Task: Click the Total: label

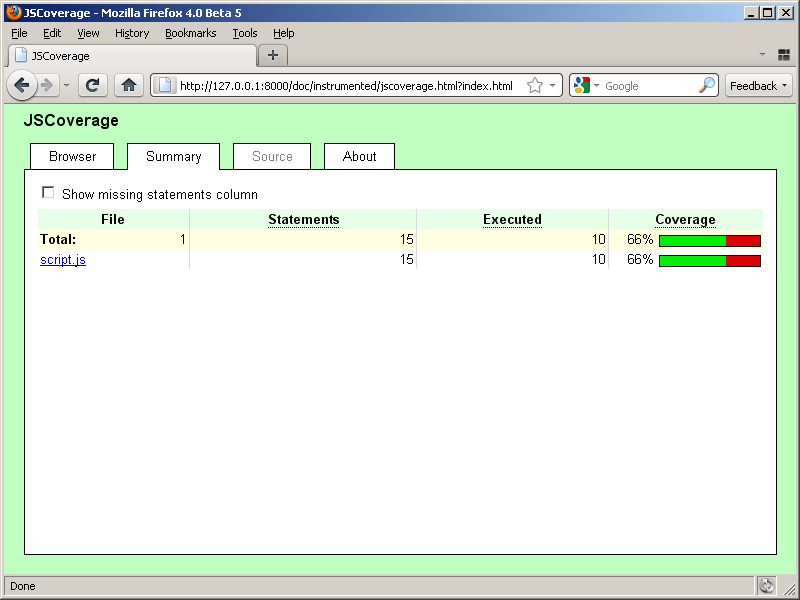Action: pos(58,239)
